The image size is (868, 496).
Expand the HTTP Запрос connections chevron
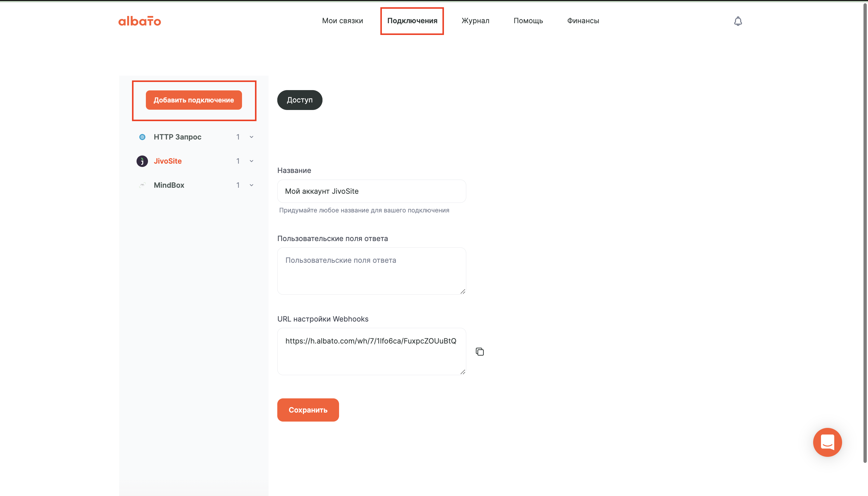pos(251,137)
